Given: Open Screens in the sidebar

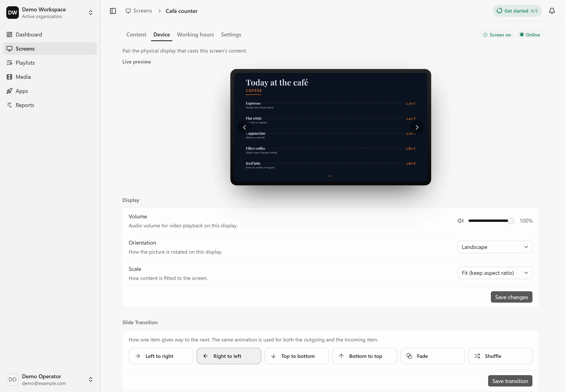Looking at the screenshot, I should click(50, 49).
